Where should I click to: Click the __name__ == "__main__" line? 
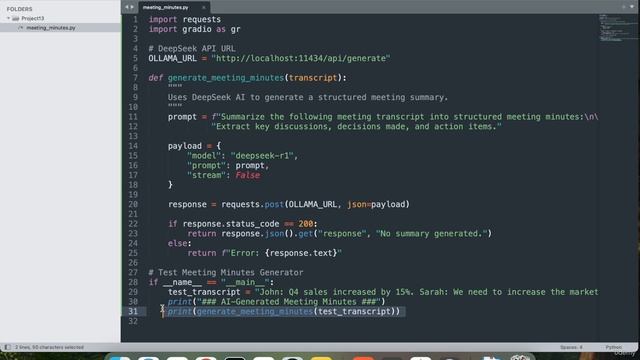point(211,282)
